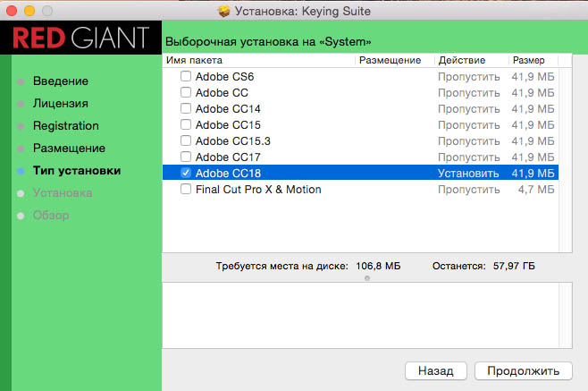Image resolution: width=588 pixels, height=391 pixels.
Task: Click the Имя пакета column header
Action: pos(258,60)
